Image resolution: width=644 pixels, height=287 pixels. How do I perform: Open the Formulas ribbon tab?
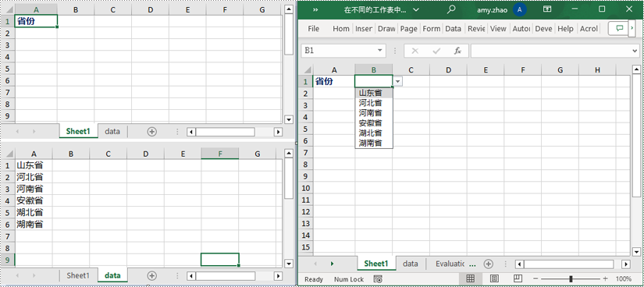431,29
